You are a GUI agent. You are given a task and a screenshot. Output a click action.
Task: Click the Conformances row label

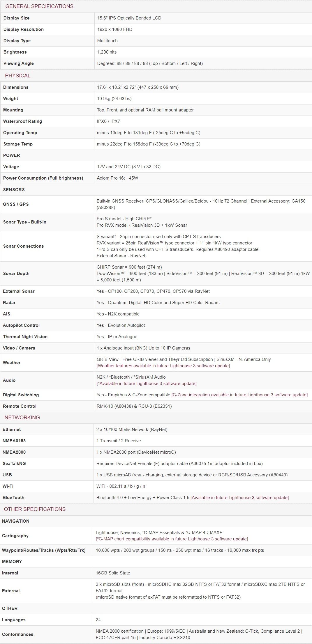coord(17,634)
